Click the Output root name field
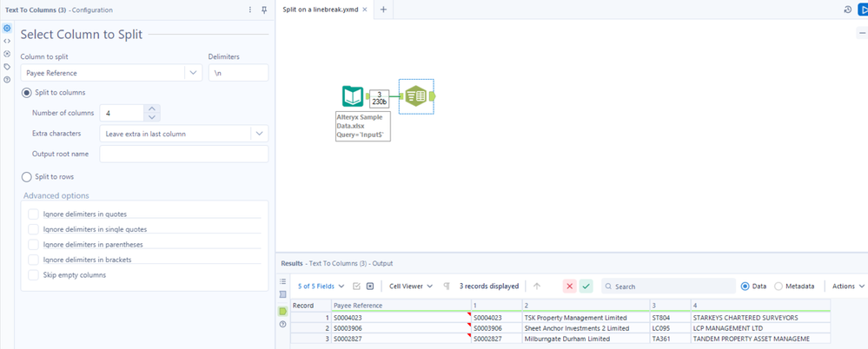The image size is (868, 349). pyautogui.click(x=184, y=155)
